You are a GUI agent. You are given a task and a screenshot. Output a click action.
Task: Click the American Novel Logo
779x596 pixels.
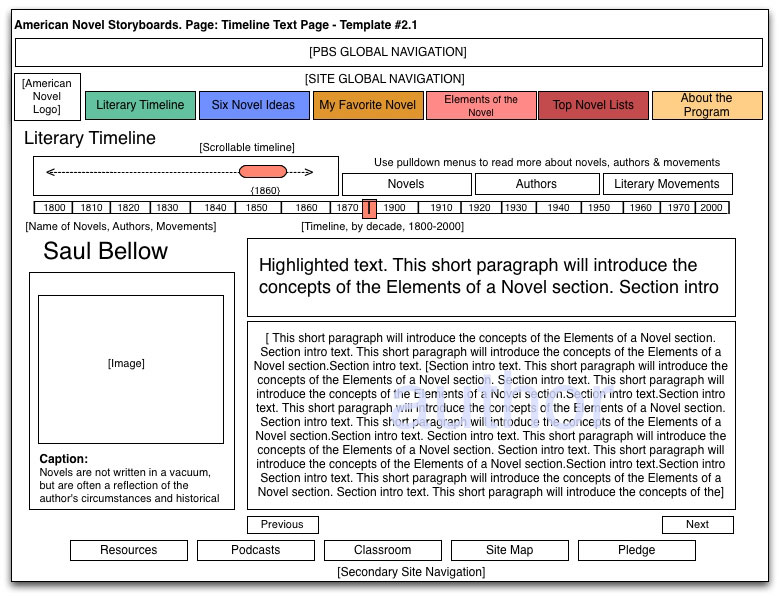coord(48,97)
